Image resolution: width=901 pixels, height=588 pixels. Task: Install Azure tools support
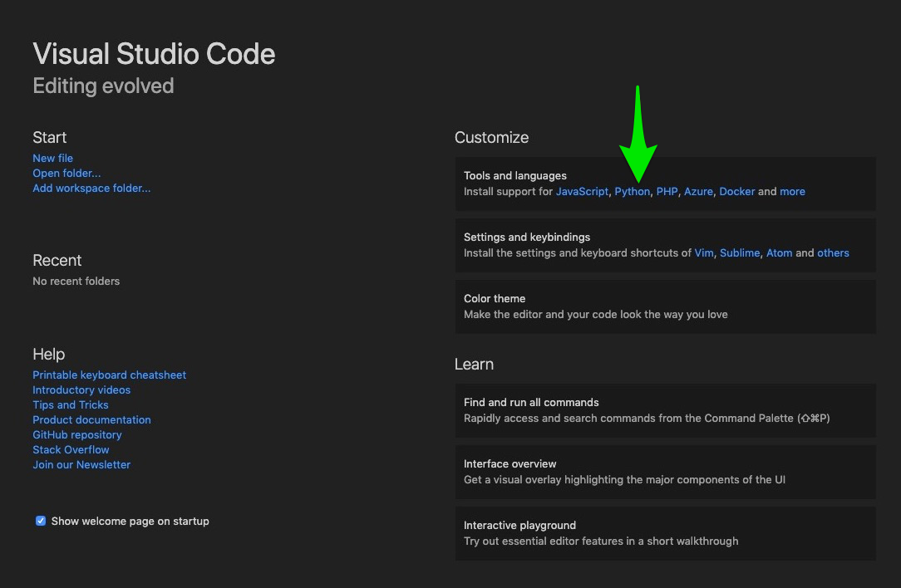tap(698, 191)
